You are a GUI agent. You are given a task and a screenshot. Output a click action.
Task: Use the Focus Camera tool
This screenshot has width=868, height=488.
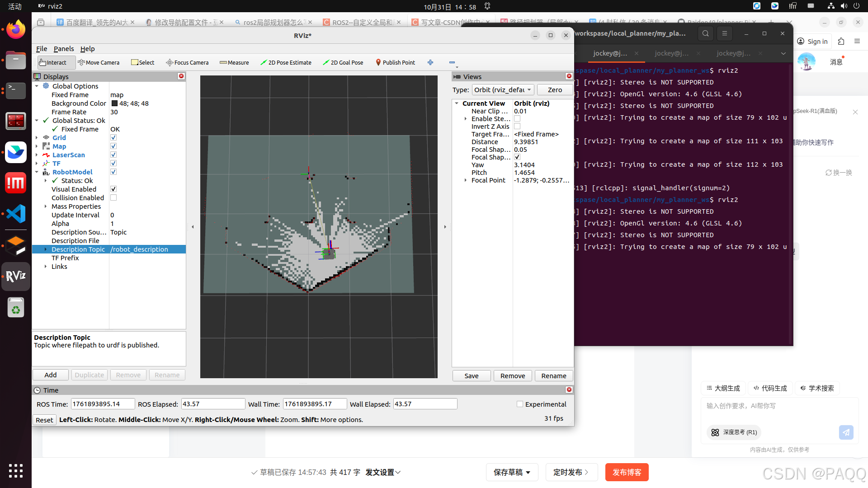(x=187, y=62)
